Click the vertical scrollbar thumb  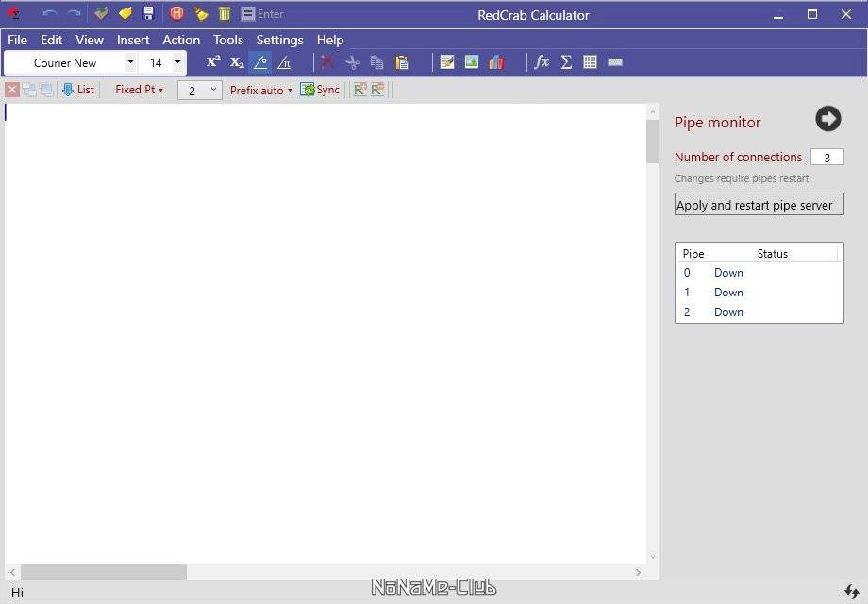652,142
